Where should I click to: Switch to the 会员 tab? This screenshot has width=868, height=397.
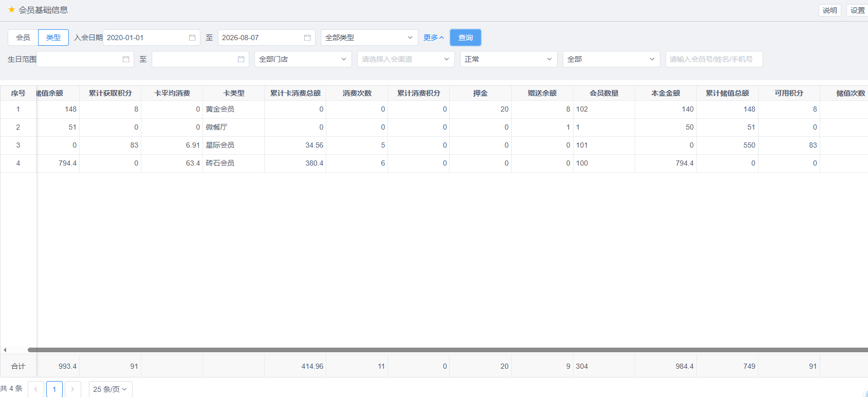click(23, 38)
